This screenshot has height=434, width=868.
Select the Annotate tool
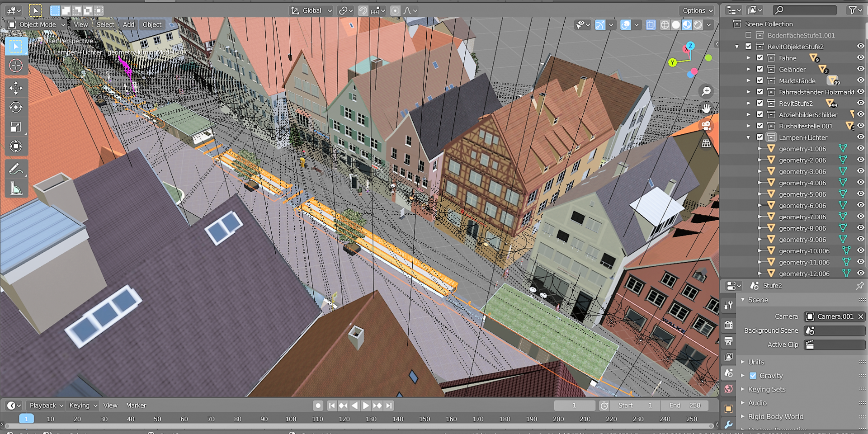(16, 169)
